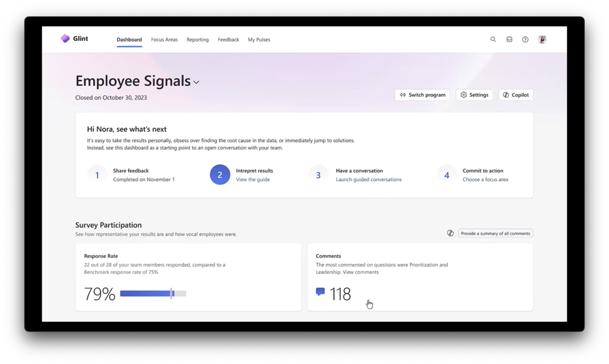Follow the Choose a focus area link

[485, 179]
